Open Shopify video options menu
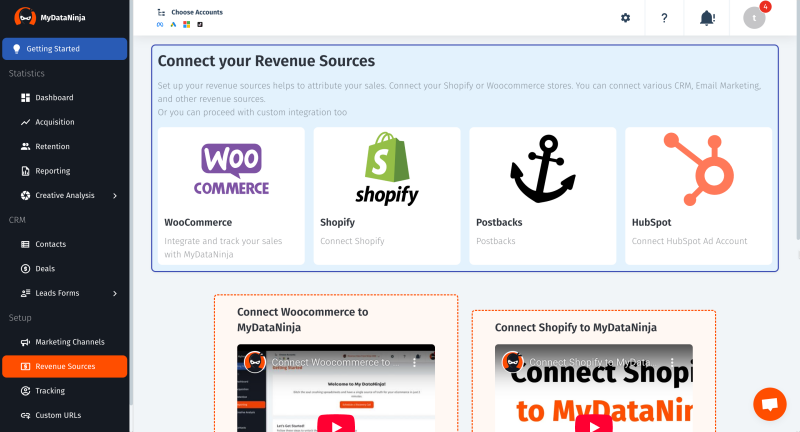 (x=672, y=363)
